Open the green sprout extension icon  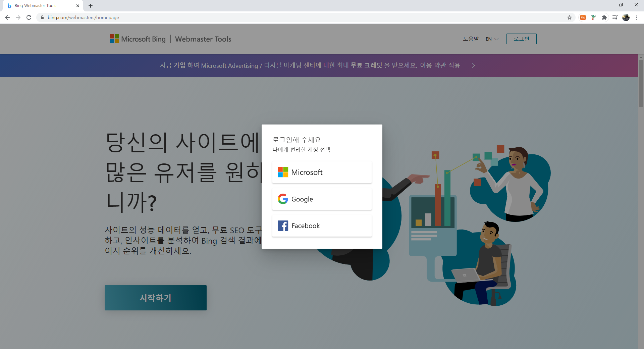point(594,17)
